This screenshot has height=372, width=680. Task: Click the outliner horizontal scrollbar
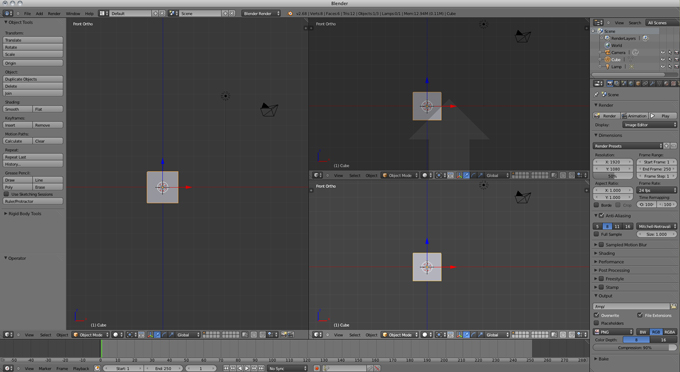coord(628,75)
